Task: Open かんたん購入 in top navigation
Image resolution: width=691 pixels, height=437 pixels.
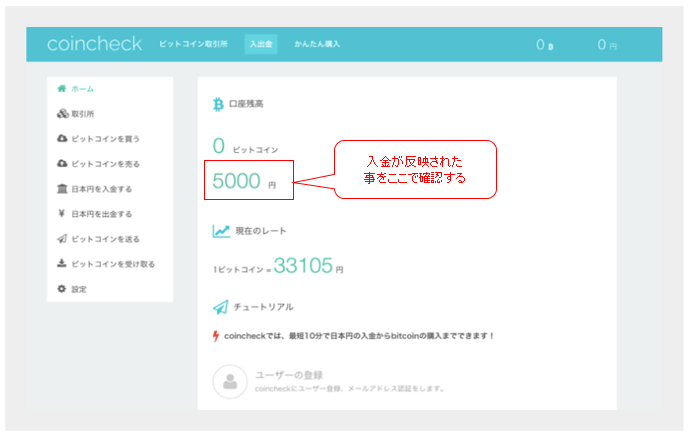Action: (317, 44)
